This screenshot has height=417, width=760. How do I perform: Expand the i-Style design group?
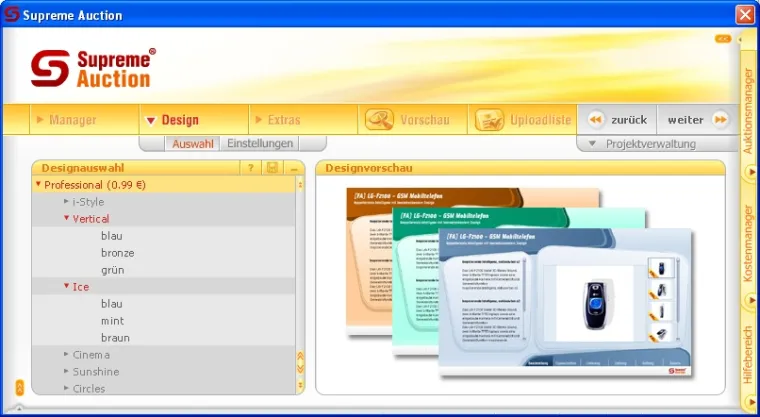pos(67,201)
